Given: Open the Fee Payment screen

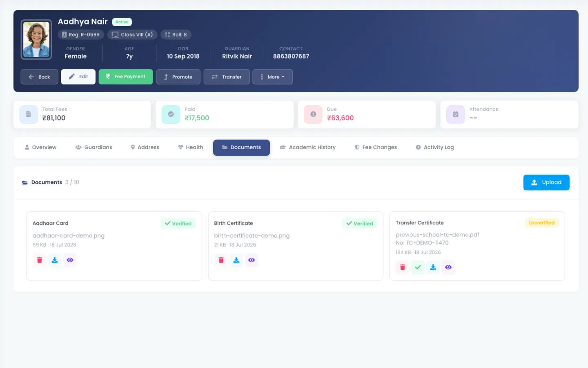Looking at the screenshot, I should tap(126, 77).
